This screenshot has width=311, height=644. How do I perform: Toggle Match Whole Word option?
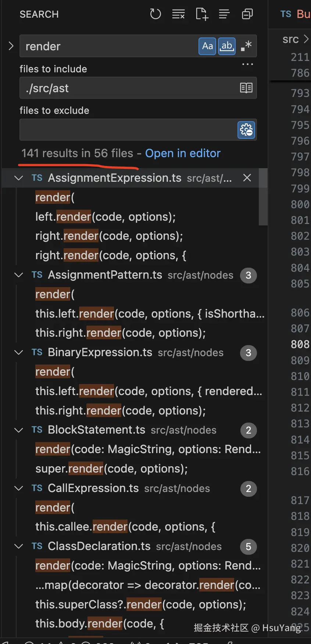pyautogui.click(x=227, y=46)
